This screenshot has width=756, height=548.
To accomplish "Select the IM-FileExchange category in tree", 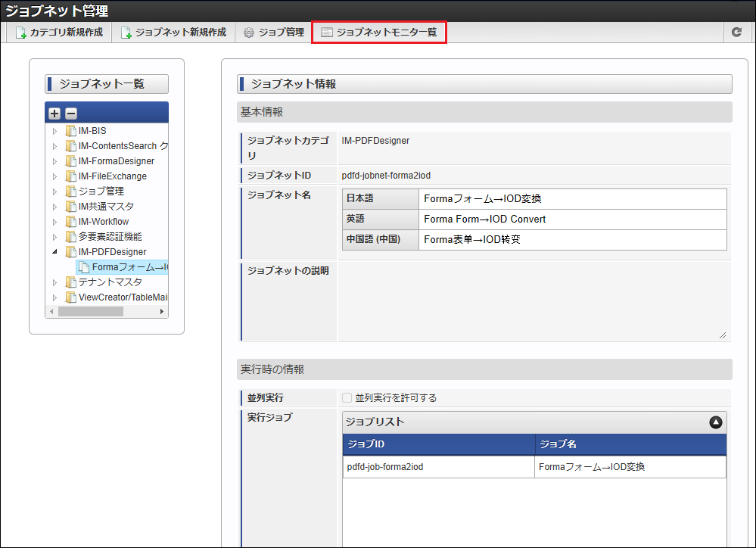I will pos(112,176).
